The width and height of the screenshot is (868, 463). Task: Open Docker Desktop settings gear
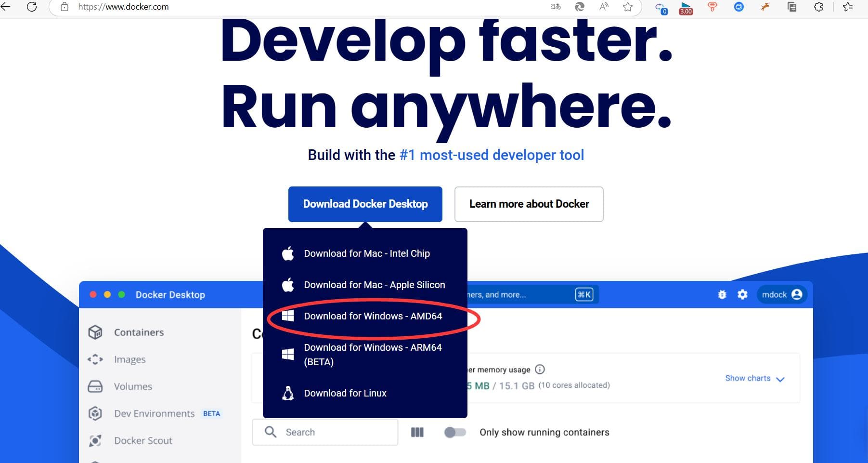pyautogui.click(x=743, y=294)
